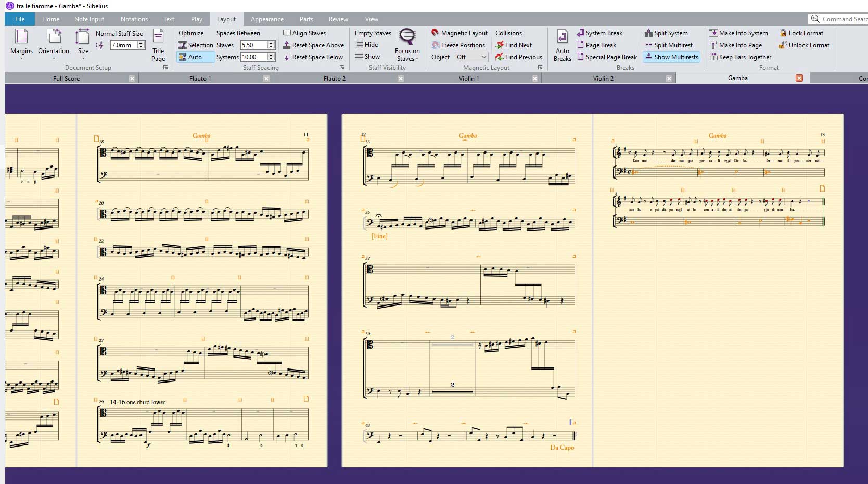Open the Text ribbon tab
The image size is (868, 484).
coord(169,19)
